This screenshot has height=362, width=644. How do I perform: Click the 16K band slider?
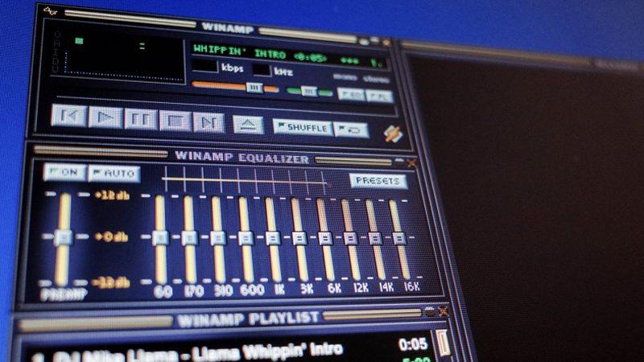pos(399,238)
